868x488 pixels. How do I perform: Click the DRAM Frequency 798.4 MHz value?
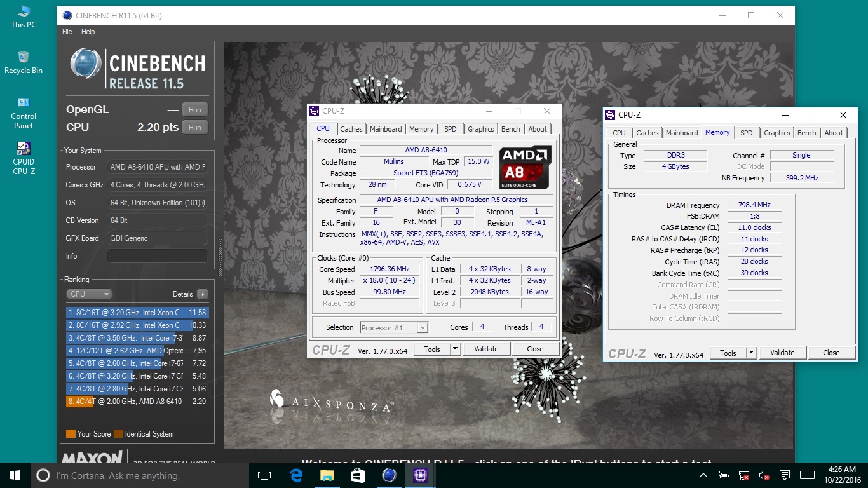(x=754, y=205)
